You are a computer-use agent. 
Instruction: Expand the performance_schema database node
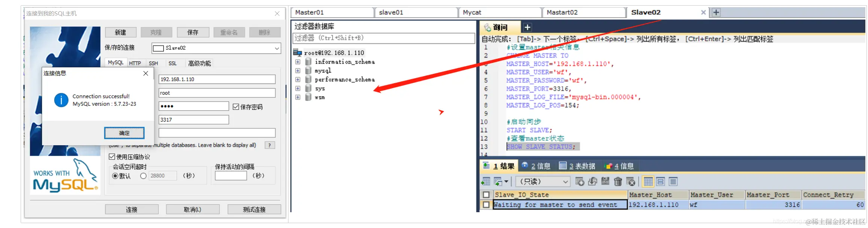[298, 79]
